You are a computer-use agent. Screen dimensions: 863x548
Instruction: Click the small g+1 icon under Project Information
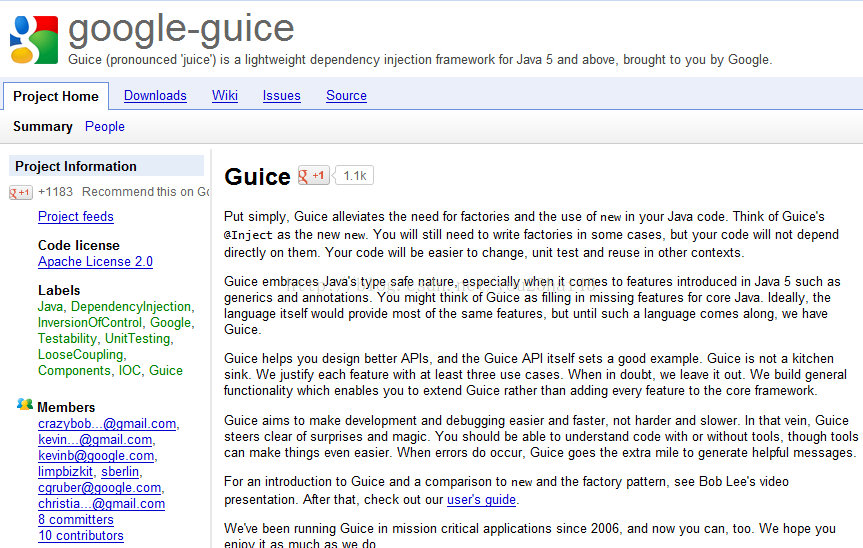(x=21, y=193)
